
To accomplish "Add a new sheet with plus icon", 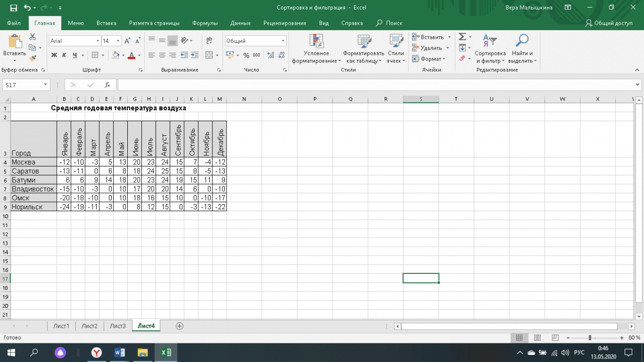I will [179, 326].
